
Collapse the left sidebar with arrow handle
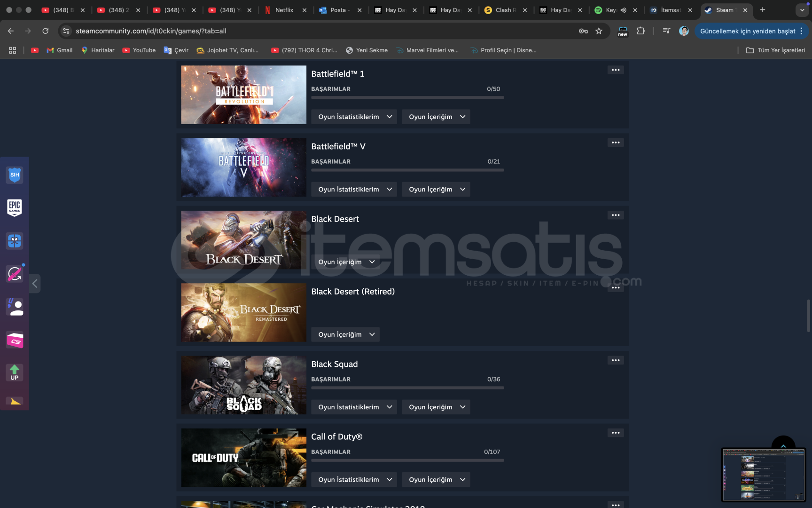pos(35,284)
